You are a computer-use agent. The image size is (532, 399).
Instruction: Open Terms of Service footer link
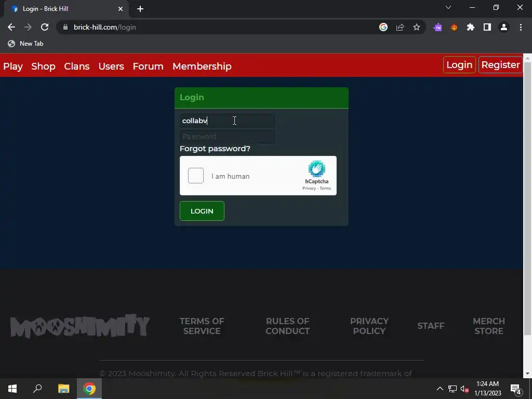point(202,326)
